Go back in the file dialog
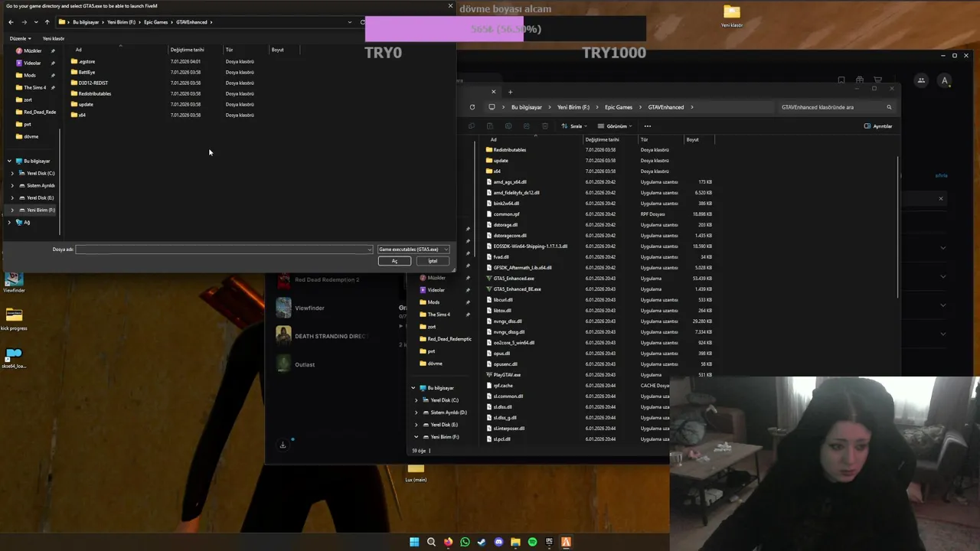The image size is (980, 551). point(11,22)
